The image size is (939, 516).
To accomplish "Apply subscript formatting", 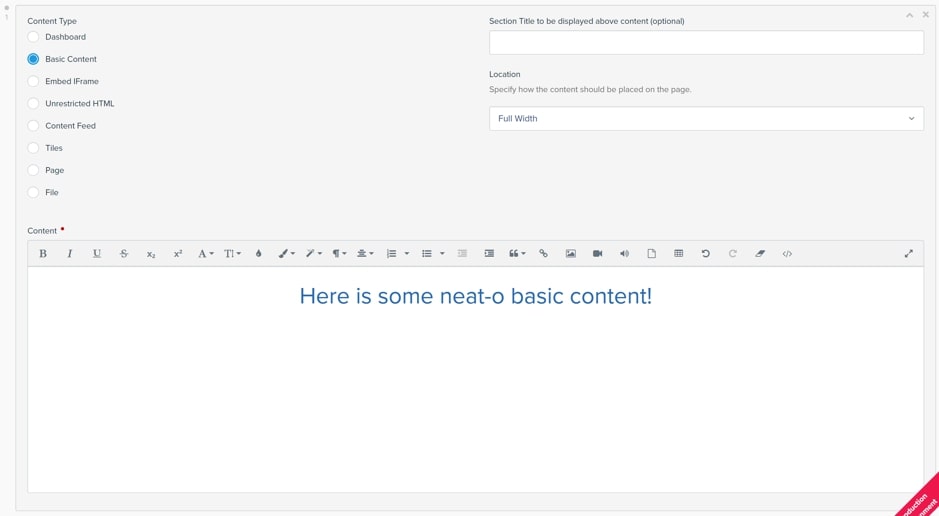I will (x=151, y=254).
